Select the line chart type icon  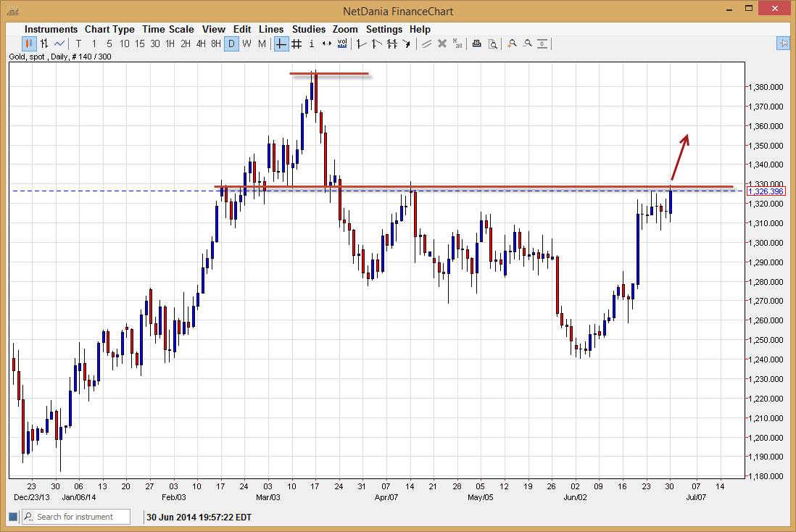(x=59, y=44)
